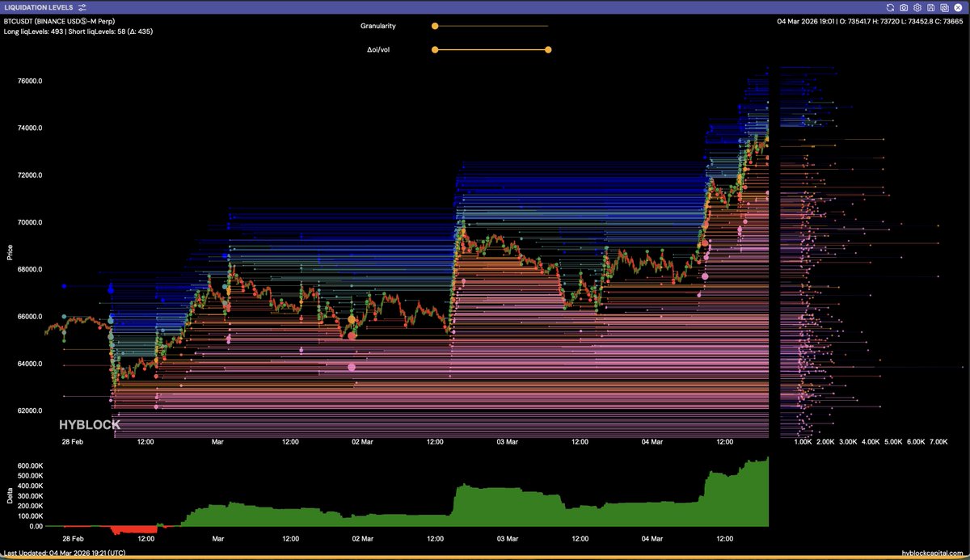Click the 03 Mar date marker on time axis
Image resolution: width=970 pixels, height=560 pixels.
[x=507, y=442]
